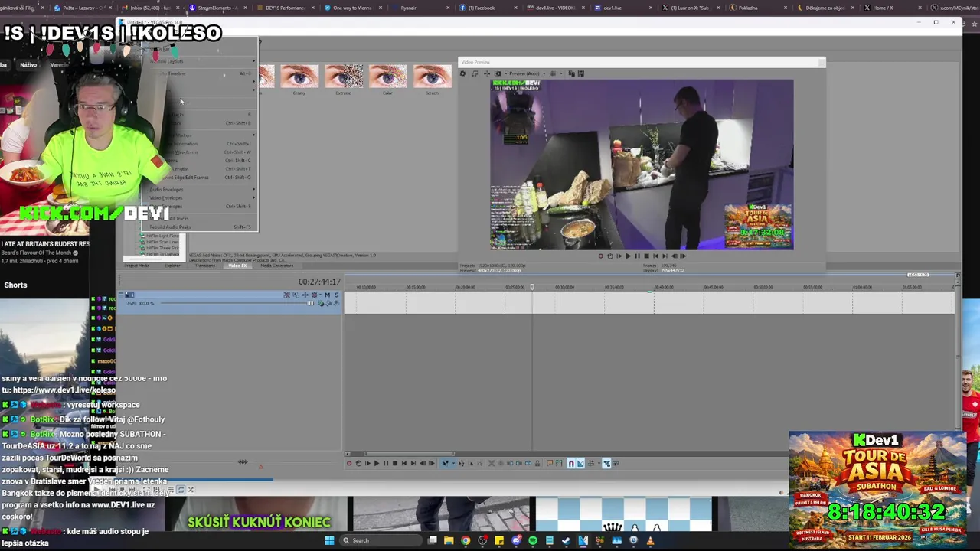Toggle Enable Snapping magnet button
980x551 pixels.
tap(571, 463)
